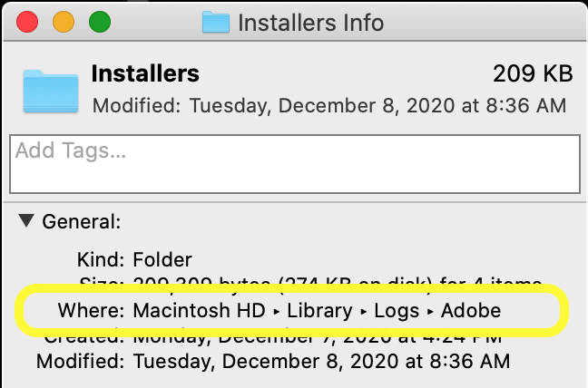The width and height of the screenshot is (588, 388).
Task: Click the 209 KB size value
Action: (x=529, y=73)
